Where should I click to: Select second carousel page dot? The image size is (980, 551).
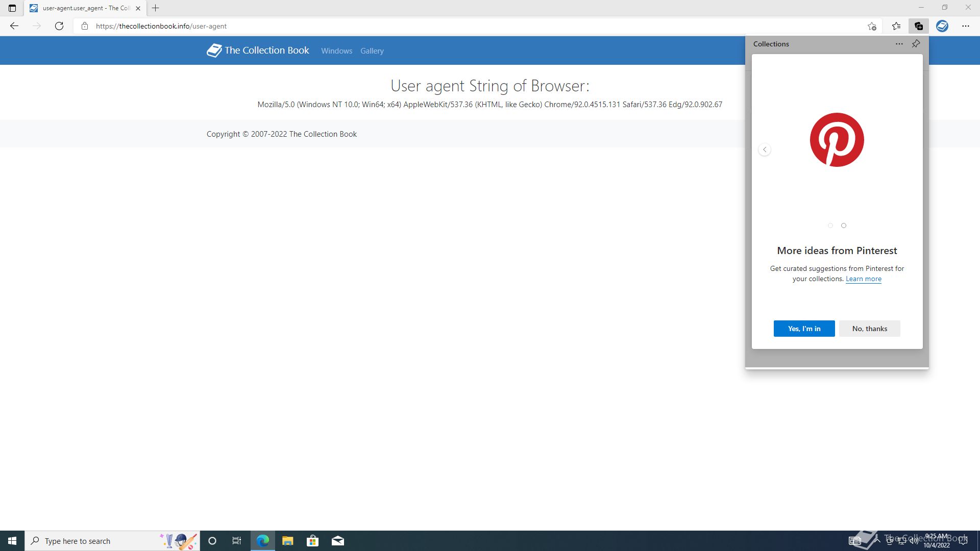[844, 226]
